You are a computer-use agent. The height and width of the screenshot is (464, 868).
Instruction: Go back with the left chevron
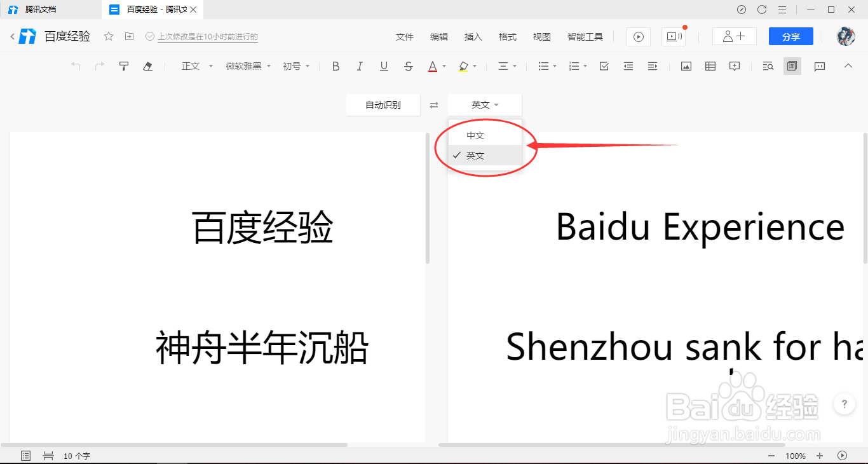tap(12, 37)
